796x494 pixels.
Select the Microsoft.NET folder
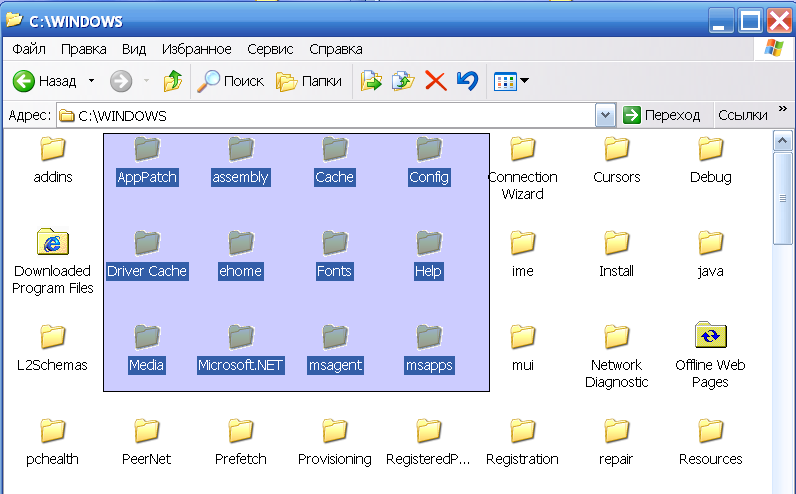coord(241,349)
